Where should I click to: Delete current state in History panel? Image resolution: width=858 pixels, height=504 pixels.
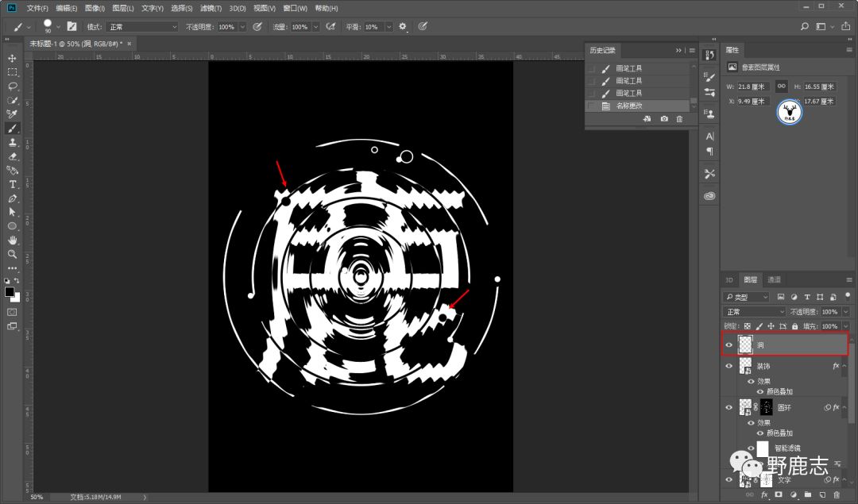pyautogui.click(x=679, y=118)
